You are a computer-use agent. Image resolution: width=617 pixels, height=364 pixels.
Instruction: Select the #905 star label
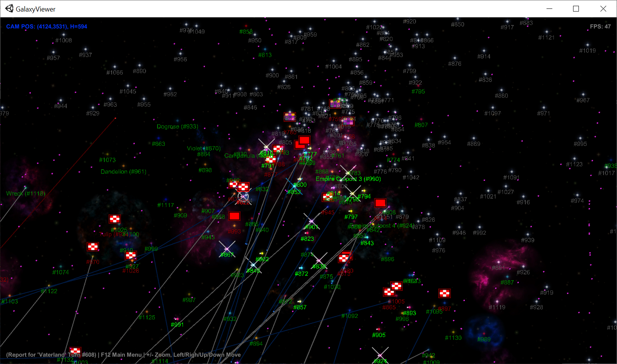pyautogui.click(x=379, y=335)
